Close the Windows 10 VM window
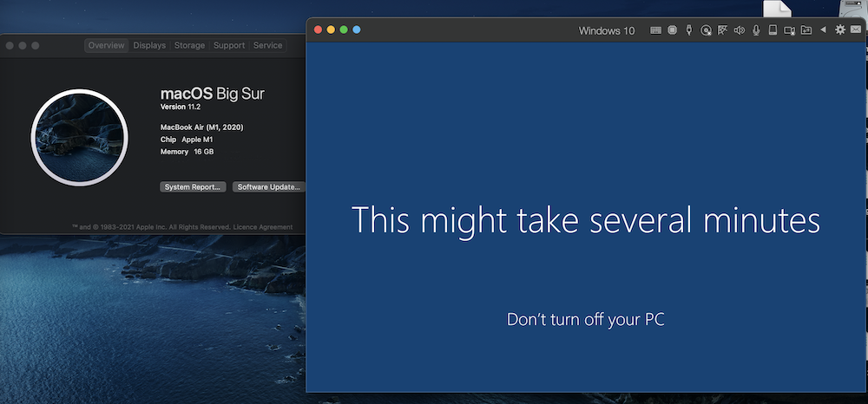The image size is (868, 404). (318, 29)
